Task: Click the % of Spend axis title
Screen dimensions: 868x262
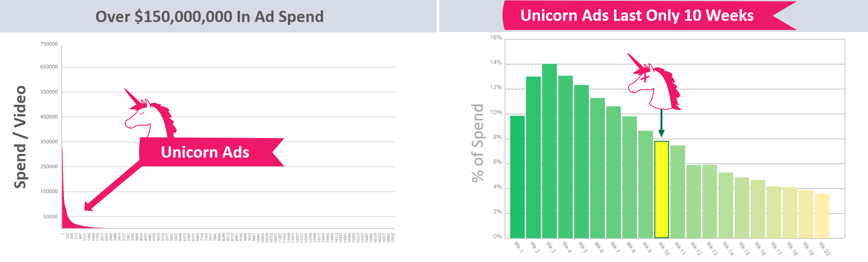Action: (x=478, y=143)
